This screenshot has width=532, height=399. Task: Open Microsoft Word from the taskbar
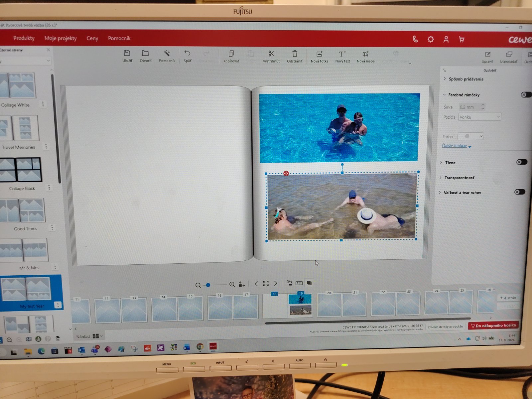[x=187, y=347]
